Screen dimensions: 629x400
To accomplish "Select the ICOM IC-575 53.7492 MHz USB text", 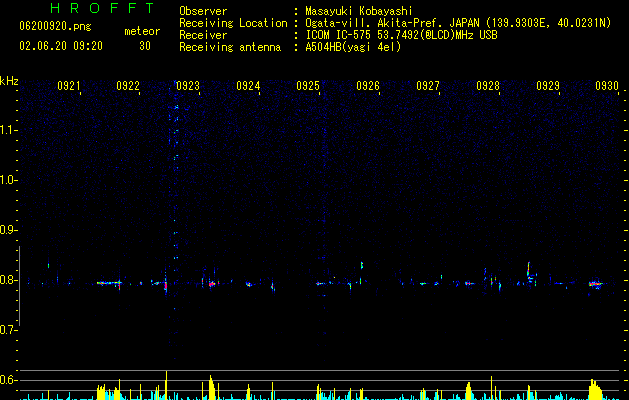I will point(401,35).
